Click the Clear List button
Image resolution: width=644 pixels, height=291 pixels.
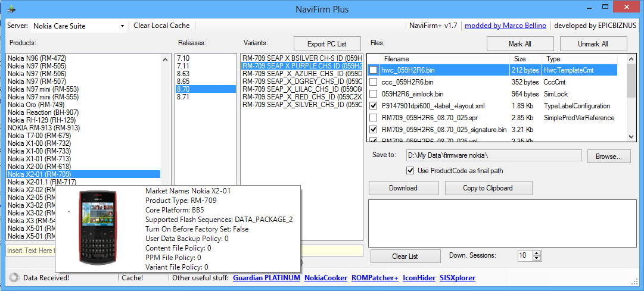(x=405, y=256)
